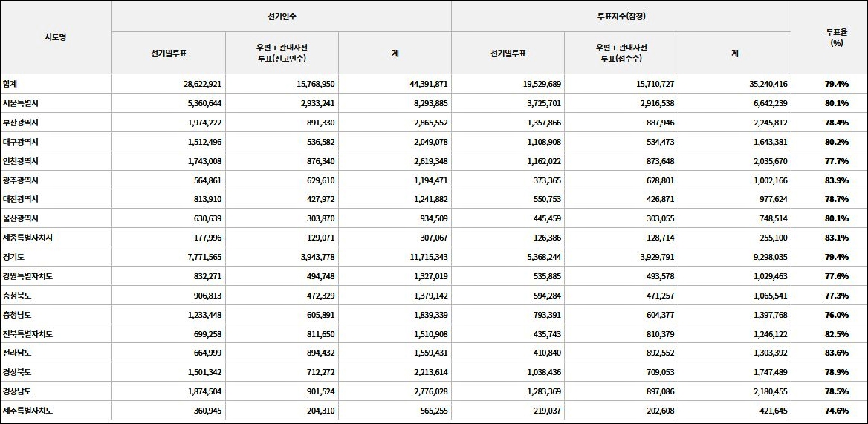868x424 pixels.
Task: Click Jeonnam voters total 1,303,392
Action: [771, 353]
